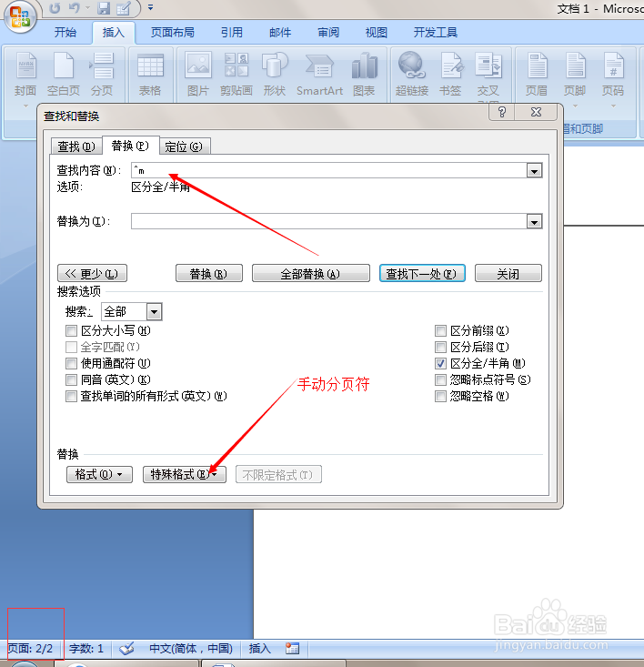Click the spelling check icon in status bar
This screenshot has height=667, width=644.
126,649
